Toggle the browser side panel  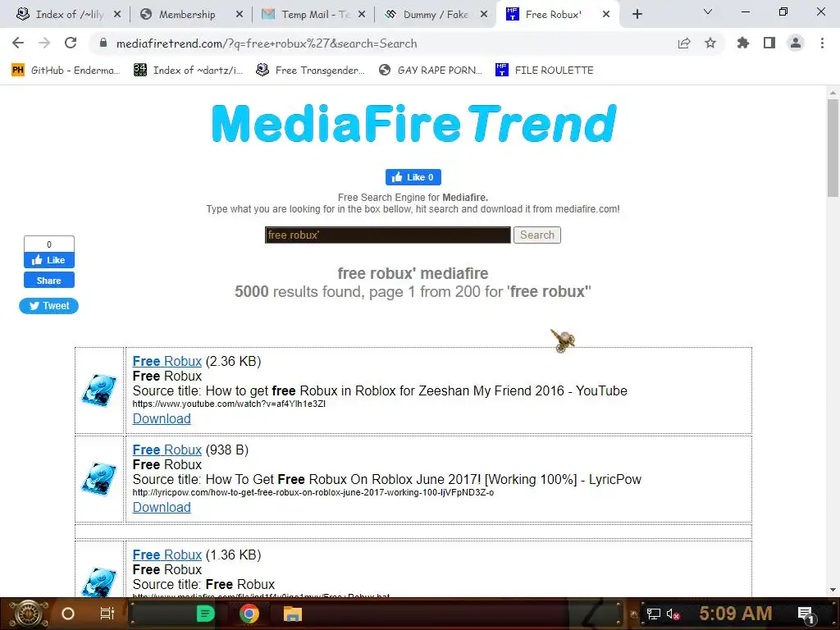coord(769,43)
